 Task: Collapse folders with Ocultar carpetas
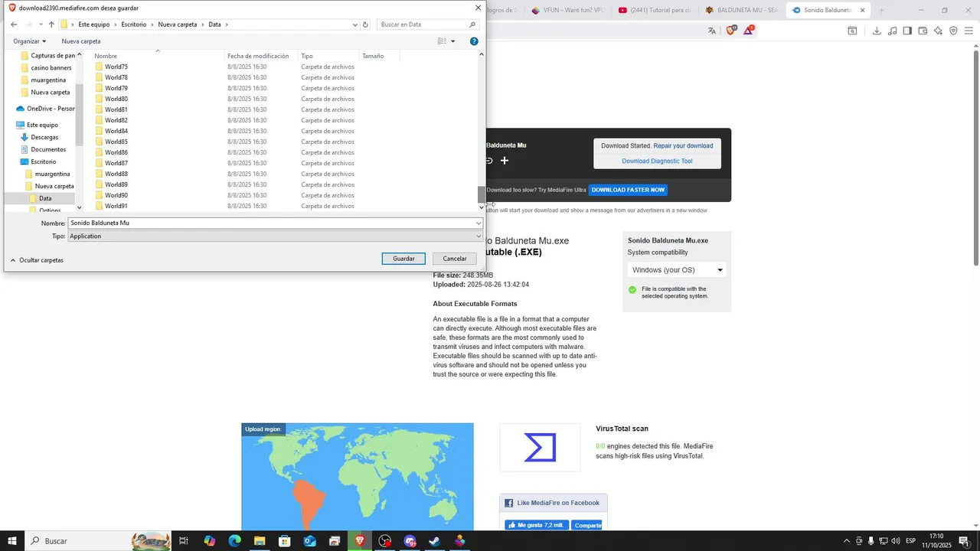37,260
